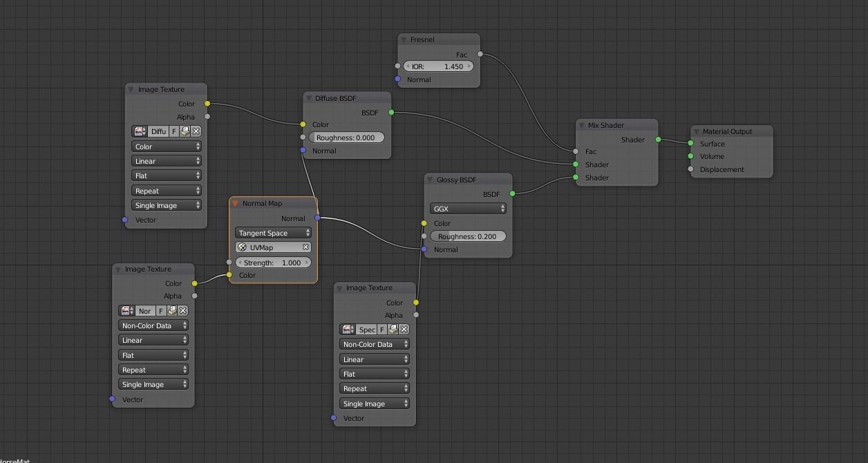Select the Mix Shader node title
The image size is (868, 463).
pyautogui.click(x=606, y=126)
